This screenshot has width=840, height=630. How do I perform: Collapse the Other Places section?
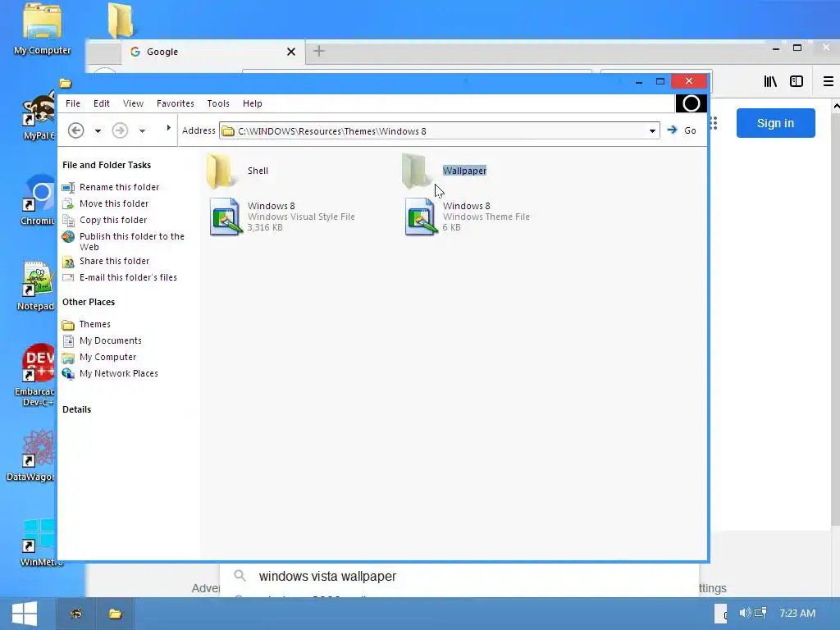(x=89, y=302)
